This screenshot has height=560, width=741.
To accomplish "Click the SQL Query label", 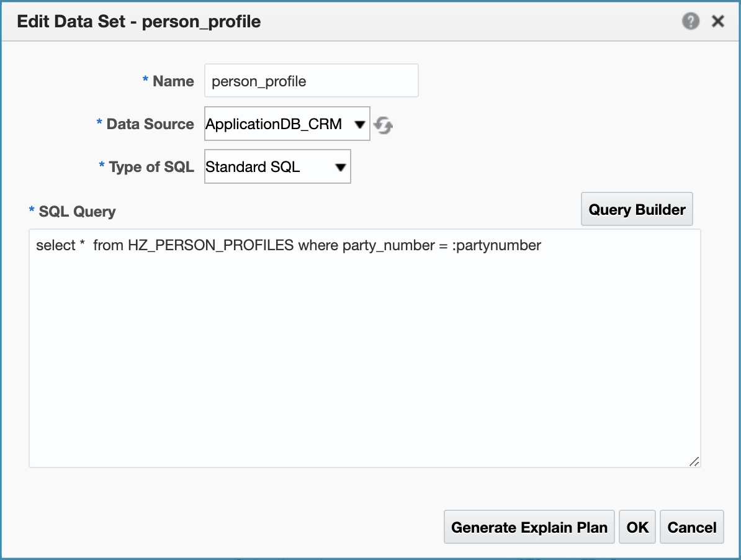I will [77, 212].
